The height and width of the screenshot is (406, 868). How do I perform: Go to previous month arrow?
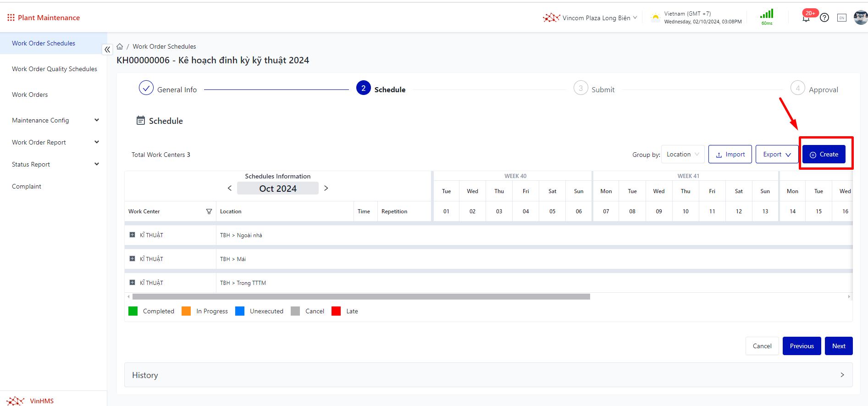pos(230,188)
